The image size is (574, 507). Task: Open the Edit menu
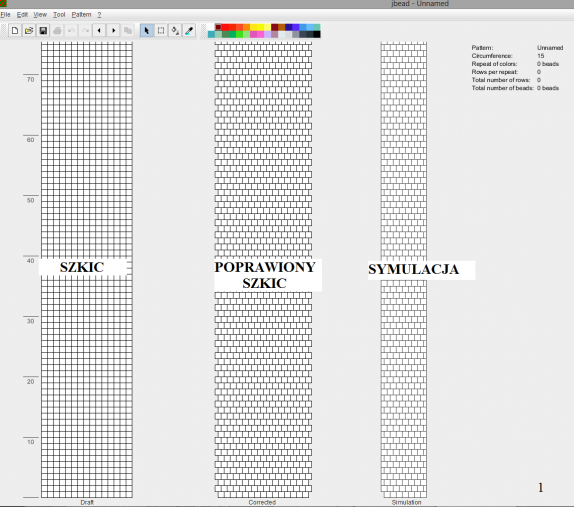pyautogui.click(x=22, y=15)
